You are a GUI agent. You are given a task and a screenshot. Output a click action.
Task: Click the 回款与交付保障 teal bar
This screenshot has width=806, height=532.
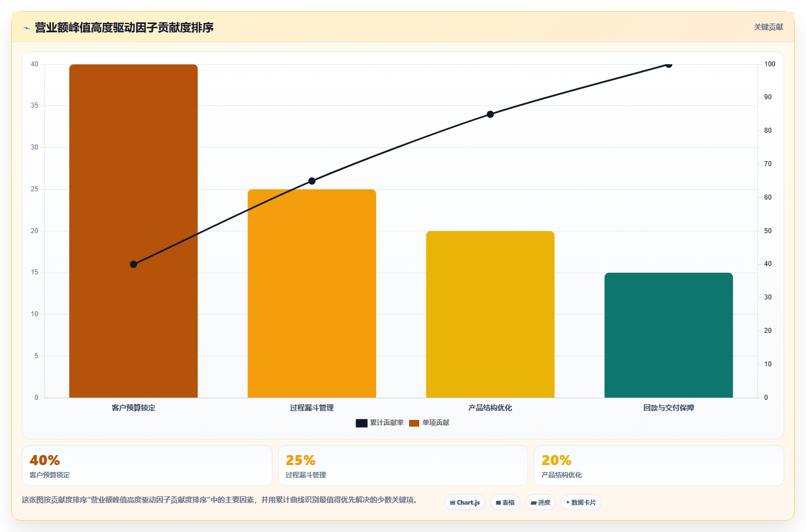669,335
